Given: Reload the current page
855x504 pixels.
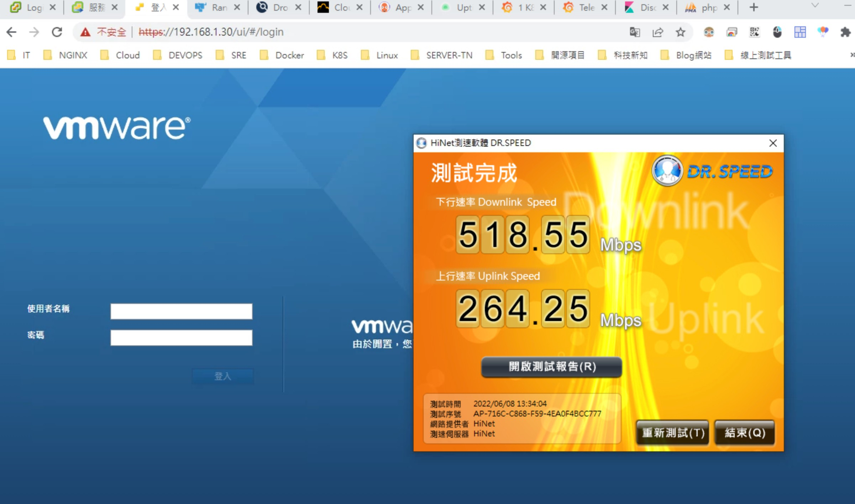Looking at the screenshot, I should (x=57, y=32).
